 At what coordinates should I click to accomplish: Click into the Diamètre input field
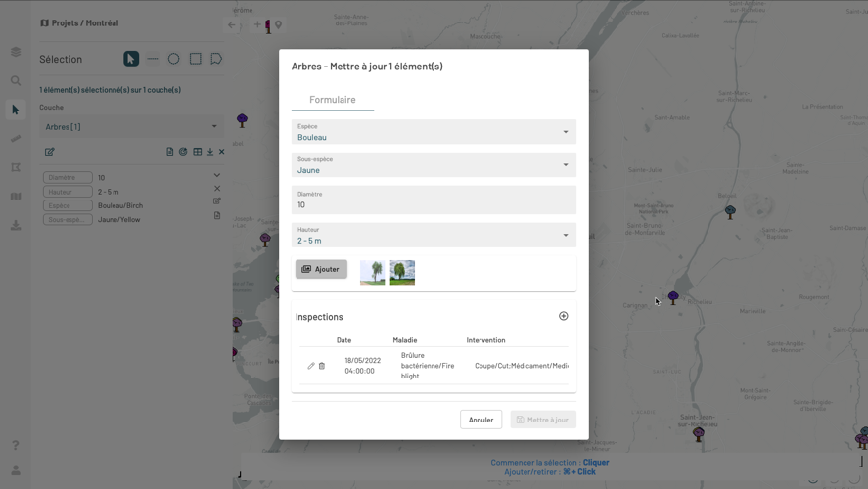434,204
